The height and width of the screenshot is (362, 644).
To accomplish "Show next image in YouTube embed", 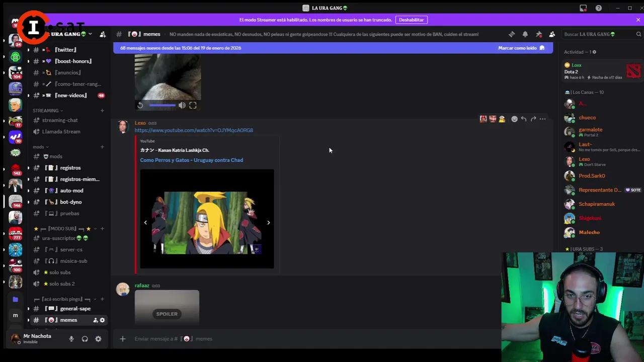I will point(268,222).
